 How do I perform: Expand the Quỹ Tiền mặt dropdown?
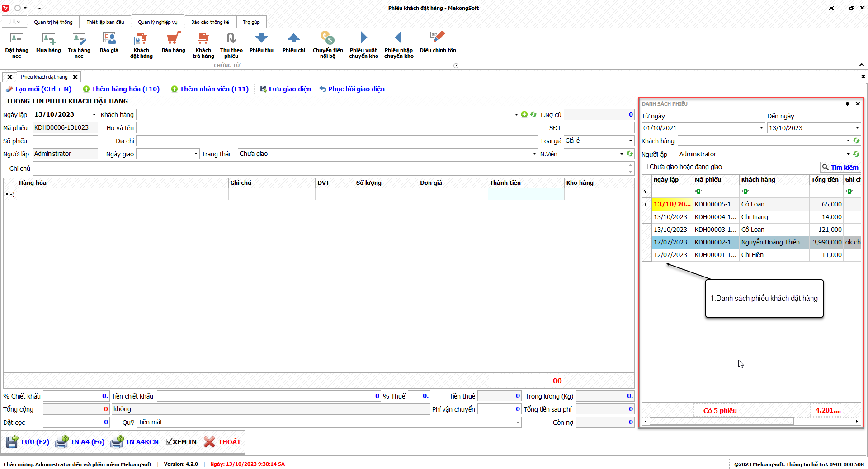pos(518,422)
